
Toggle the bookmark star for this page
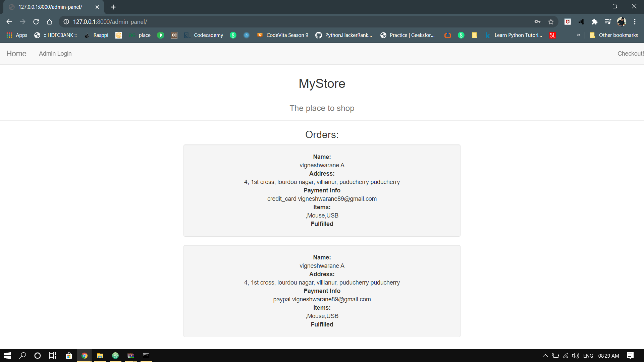[551, 21]
